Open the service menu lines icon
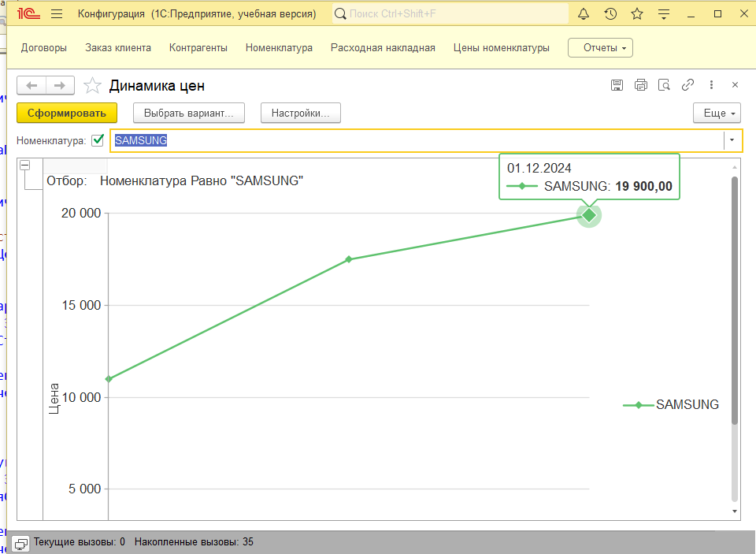This screenshot has width=756, height=554. click(664, 14)
